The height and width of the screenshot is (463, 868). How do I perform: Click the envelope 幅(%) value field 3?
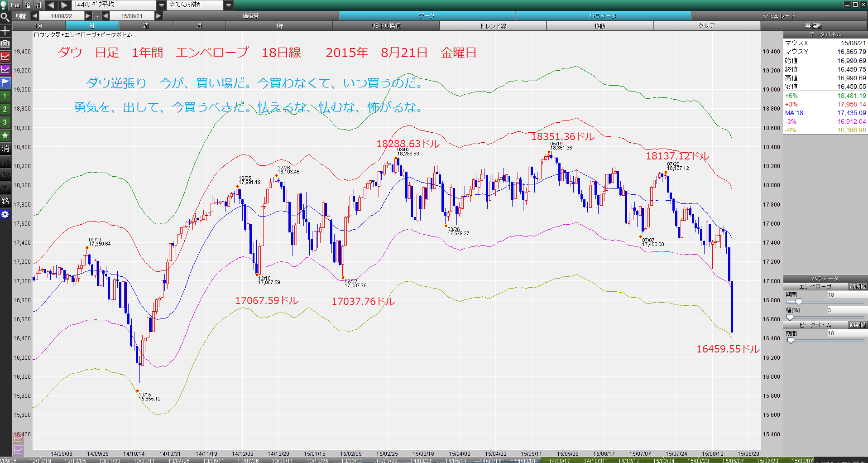coord(847,310)
